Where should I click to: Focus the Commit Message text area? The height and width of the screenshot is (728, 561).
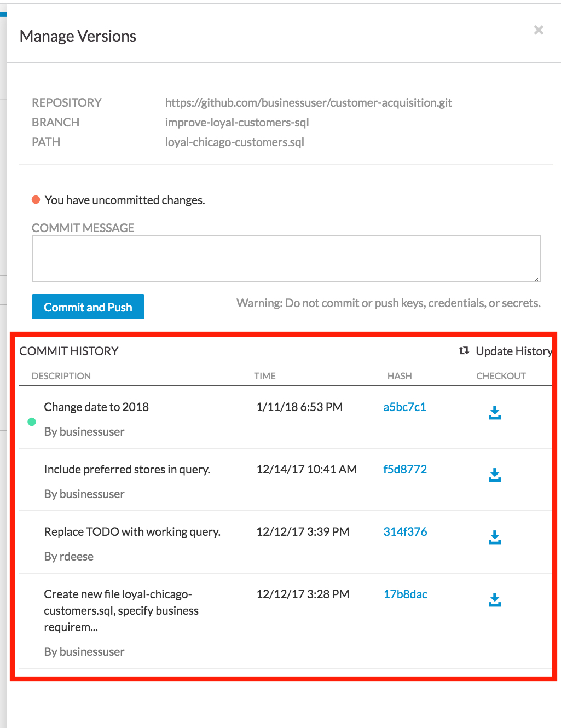click(x=286, y=258)
